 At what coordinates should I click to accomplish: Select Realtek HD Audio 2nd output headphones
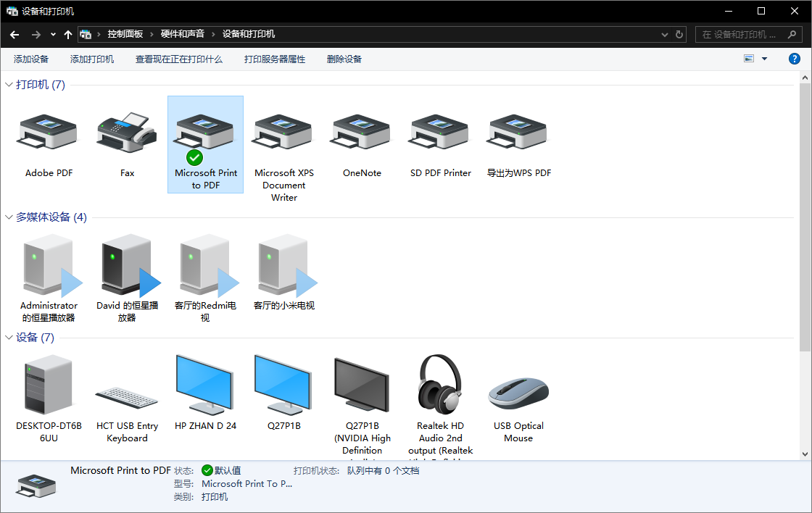point(440,405)
